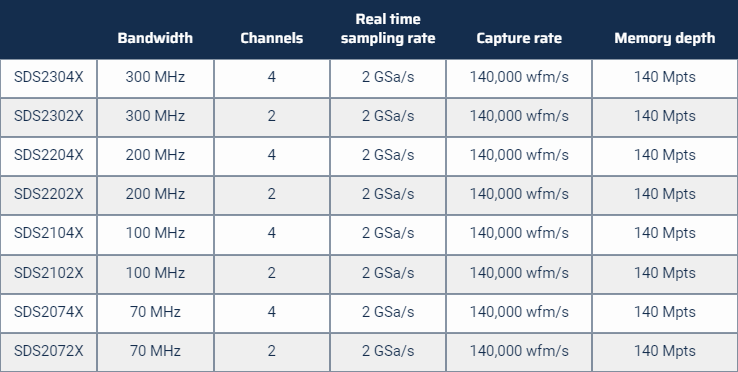Click the Bandwidth column header
Image resolution: width=738 pixels, height=372 pixels.
(155, 38)
